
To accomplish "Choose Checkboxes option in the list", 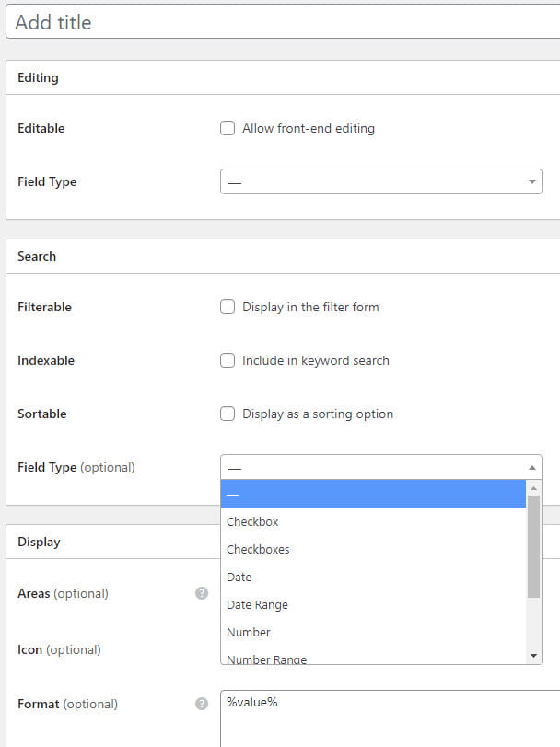I will [258, 549].
